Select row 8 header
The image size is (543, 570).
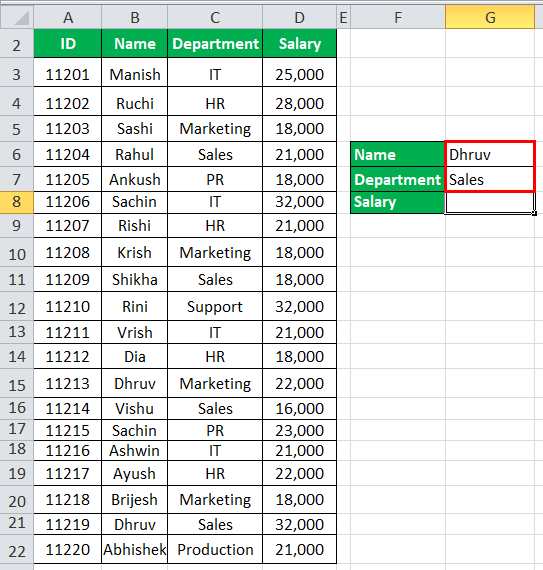(x=17, y=202)
